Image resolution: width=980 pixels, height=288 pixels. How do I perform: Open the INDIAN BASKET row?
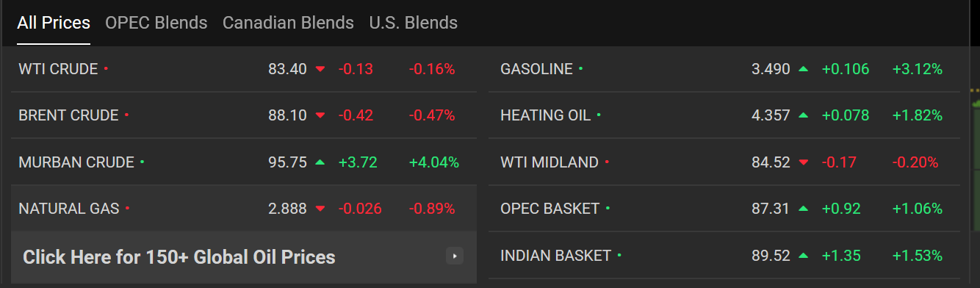724,256
